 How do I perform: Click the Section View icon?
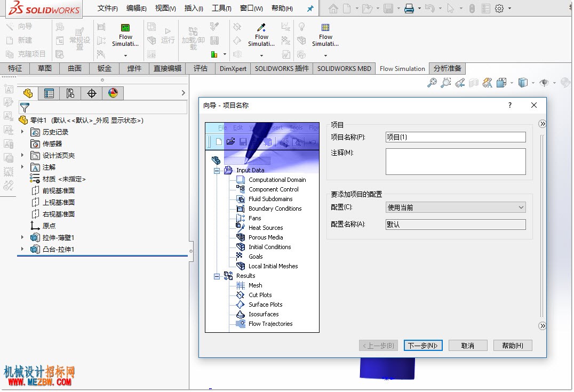(474, 83)
